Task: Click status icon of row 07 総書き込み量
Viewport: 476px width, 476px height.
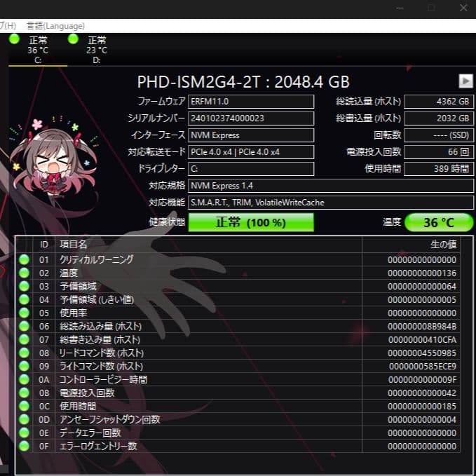Action: (x=24, y=340)
